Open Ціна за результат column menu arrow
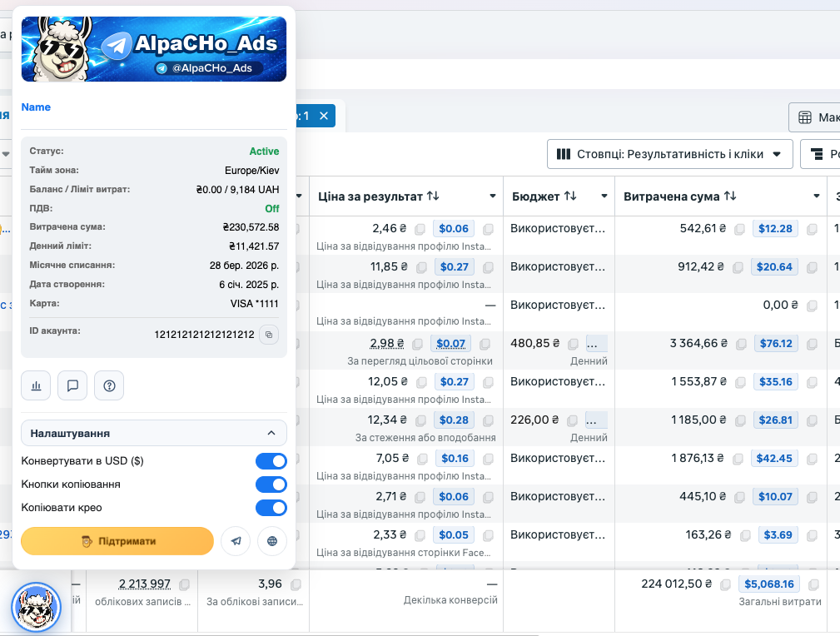840x636 pixels. pos(492,196)
